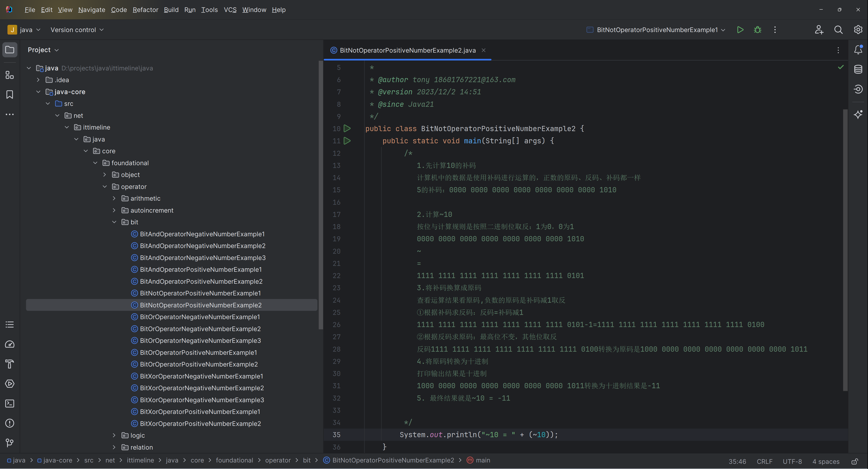
Task: Run class from line 10 gutter icon
Action: tap(347, 129)
